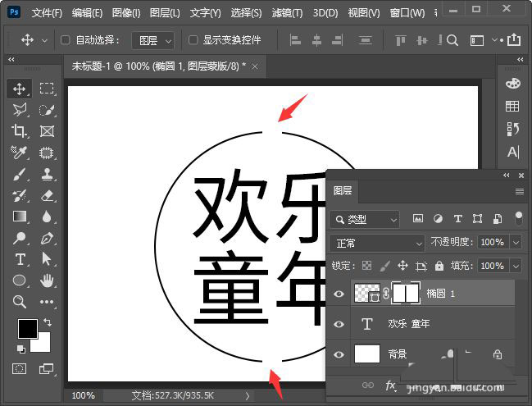Screen dimensions: 532x406
Task: Click the search magnifier in options bar
Action: (452, 40)
